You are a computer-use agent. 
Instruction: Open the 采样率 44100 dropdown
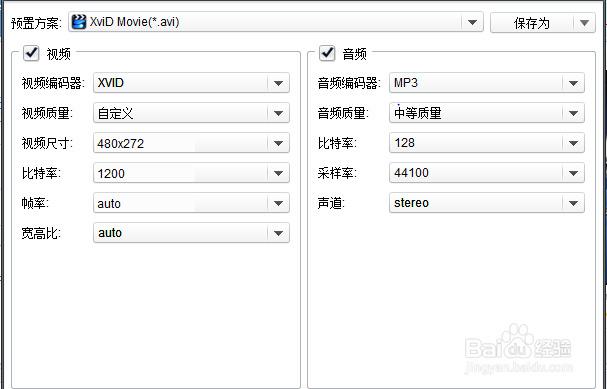(x=487, y=173)
